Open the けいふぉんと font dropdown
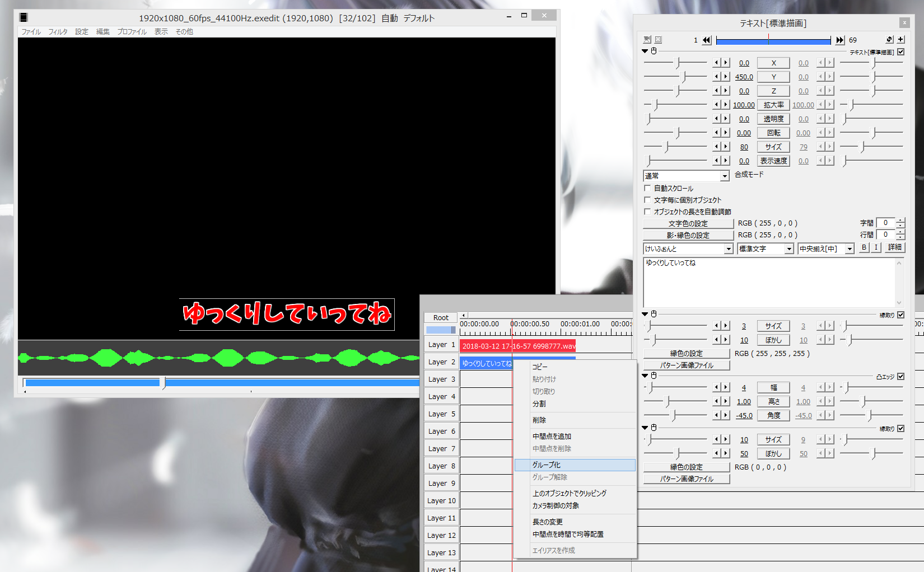924x572 pixels. pyautogui.click(x=729, y=249)
